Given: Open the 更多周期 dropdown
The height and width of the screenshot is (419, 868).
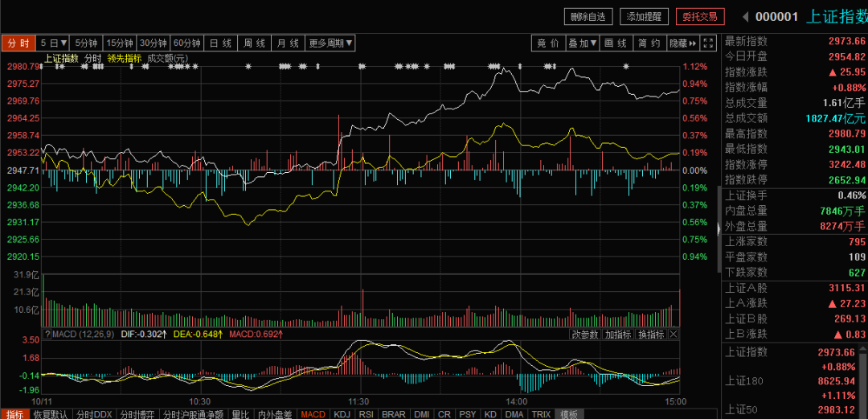Looking at the screenshot, I should pos(330,43).
